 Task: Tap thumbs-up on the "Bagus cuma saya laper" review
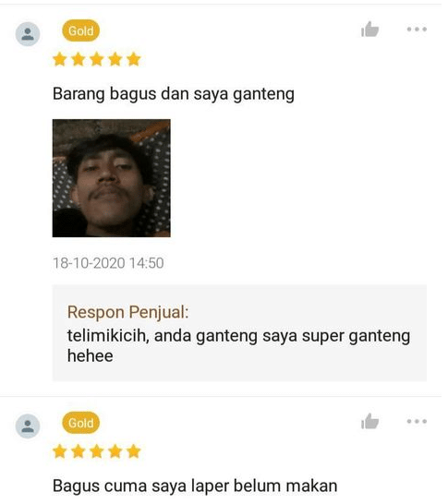point(369,422)
